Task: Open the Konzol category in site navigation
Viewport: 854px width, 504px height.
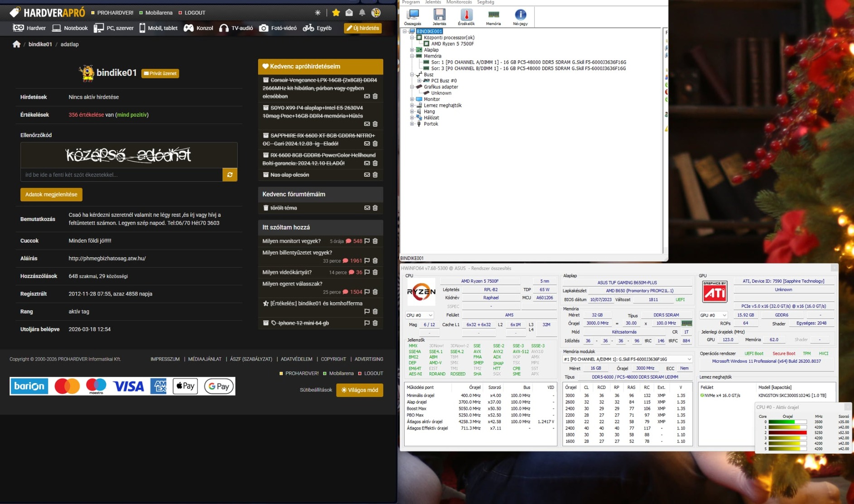Action: [x=198, y=28]
